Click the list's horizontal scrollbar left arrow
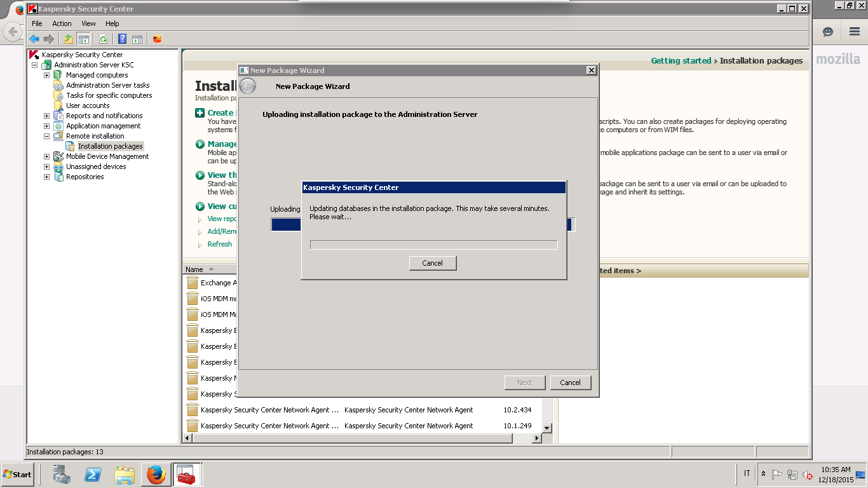 coord(187,438)
